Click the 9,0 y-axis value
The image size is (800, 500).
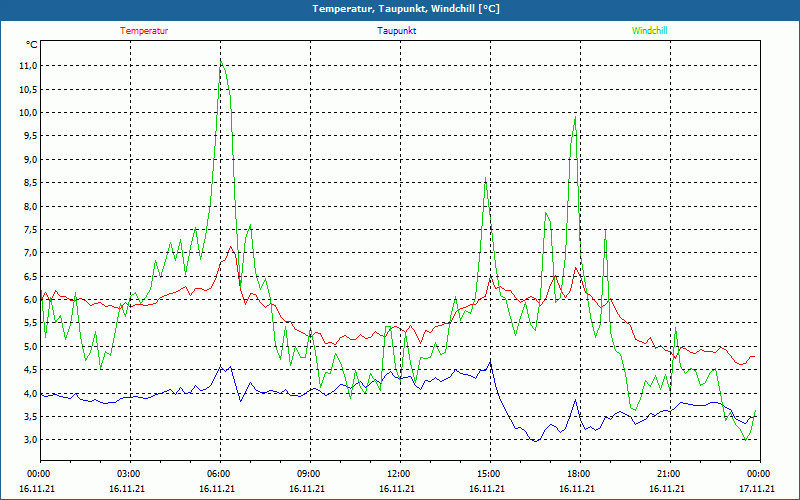(30, 159)
